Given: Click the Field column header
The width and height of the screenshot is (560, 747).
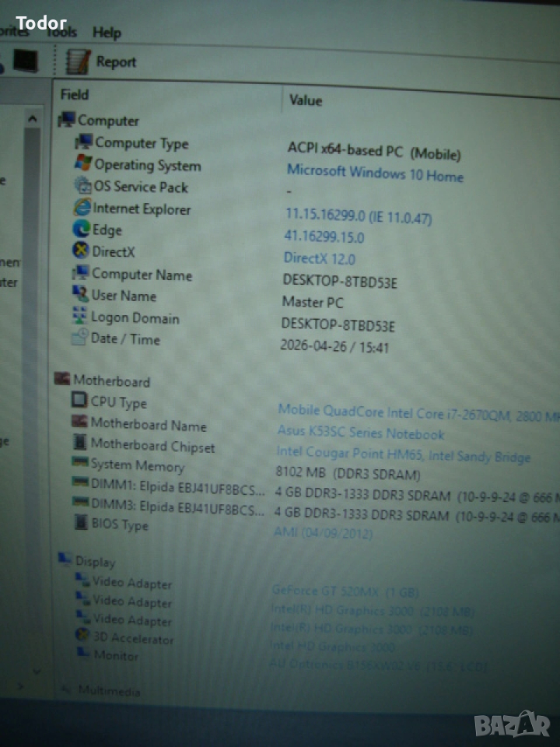Looking at the screenshot, I should point(75,95).
